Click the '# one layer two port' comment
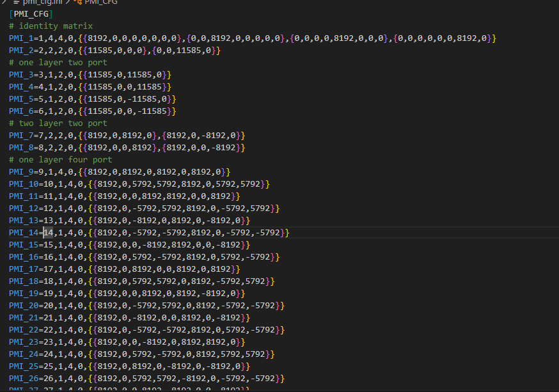Screen dimensions: 559x392 coord(58,63)
